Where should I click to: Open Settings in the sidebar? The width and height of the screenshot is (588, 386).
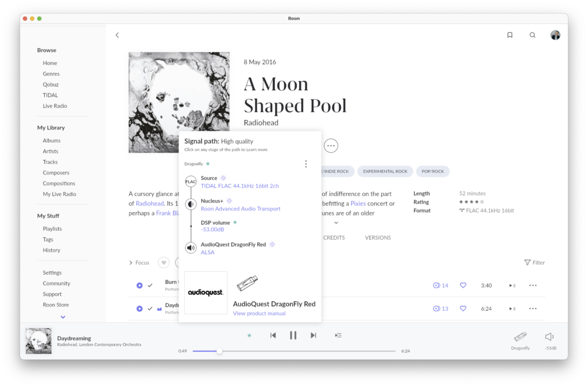52,272
